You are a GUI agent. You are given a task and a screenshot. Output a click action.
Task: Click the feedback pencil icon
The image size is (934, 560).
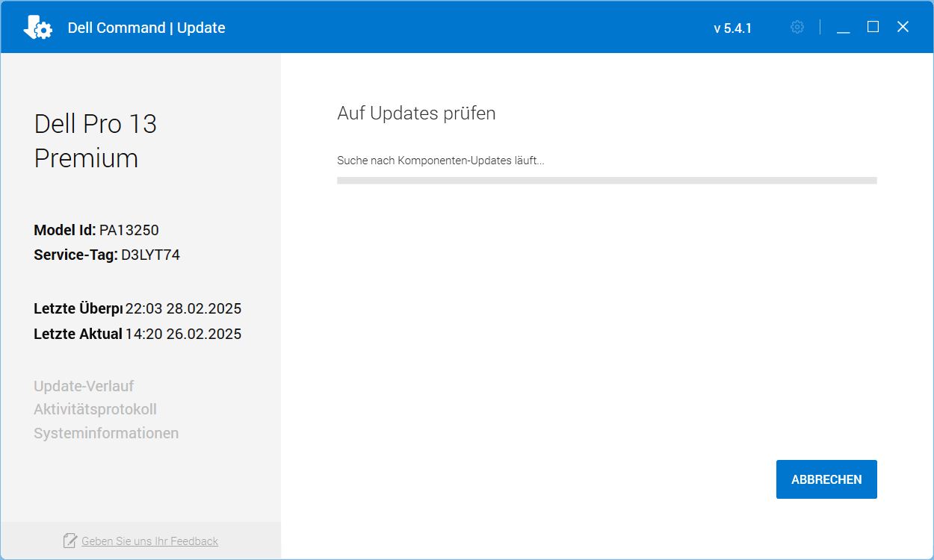tap(70, 541)
